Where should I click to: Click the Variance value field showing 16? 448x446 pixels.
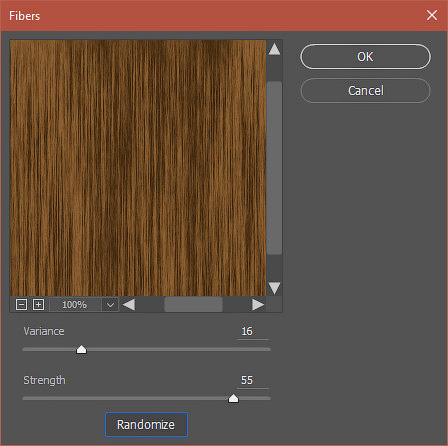(x=253, y=331)
